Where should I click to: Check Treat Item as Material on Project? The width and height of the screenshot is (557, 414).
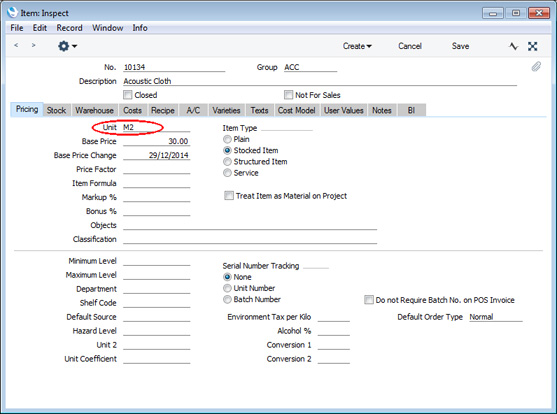(x=229, y=195)
